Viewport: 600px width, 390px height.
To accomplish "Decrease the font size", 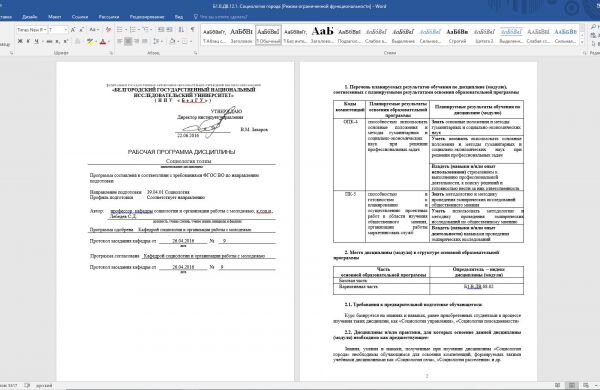I will (81, 29).
